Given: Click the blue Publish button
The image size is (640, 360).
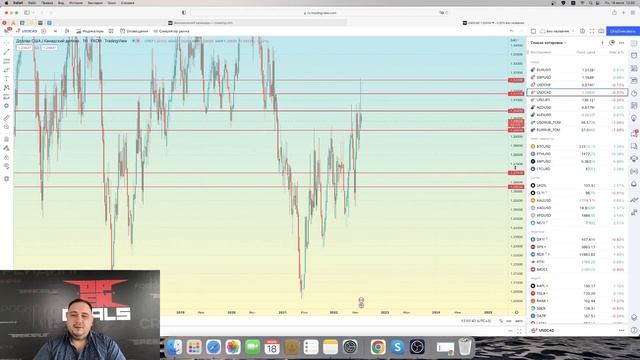Looking at the screenshot, I should [622, 31].
